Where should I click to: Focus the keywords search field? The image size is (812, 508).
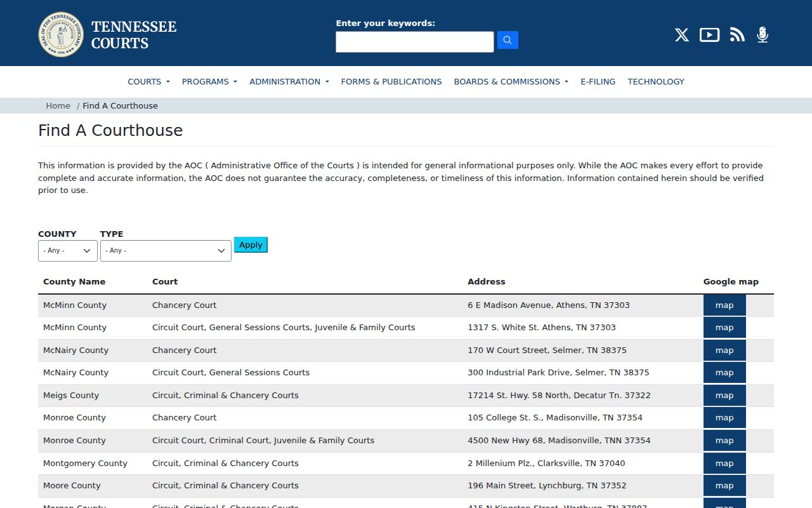(415, 42)
